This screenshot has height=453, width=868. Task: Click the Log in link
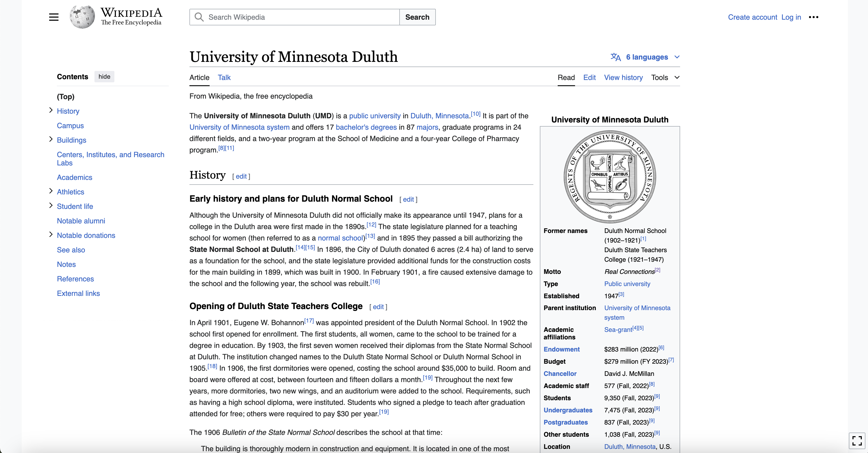791,17
